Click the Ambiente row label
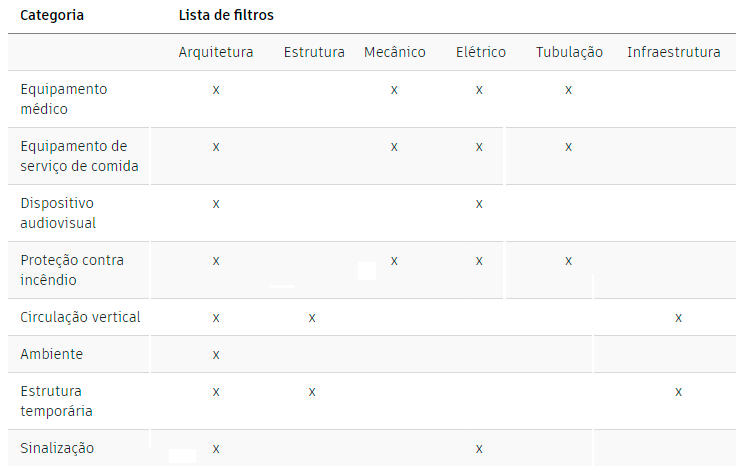The height and width of the screenshot is (471, 736). pyautogui.click(x=52, y=354)
